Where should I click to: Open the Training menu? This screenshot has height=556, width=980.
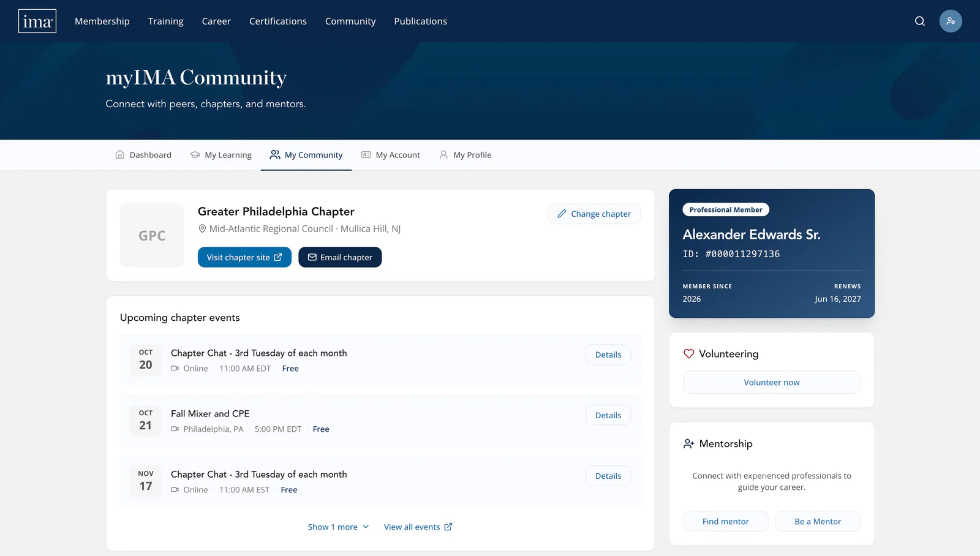coord(166,21)
